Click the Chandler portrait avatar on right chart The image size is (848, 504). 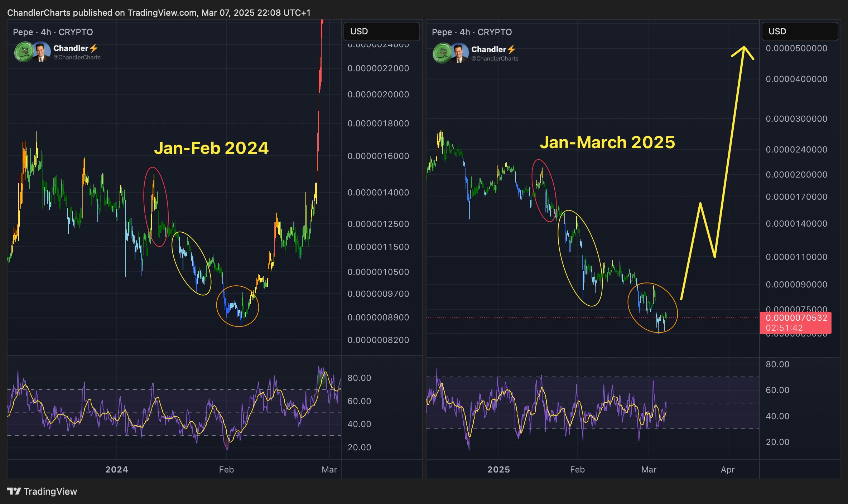tap(459, 53)
